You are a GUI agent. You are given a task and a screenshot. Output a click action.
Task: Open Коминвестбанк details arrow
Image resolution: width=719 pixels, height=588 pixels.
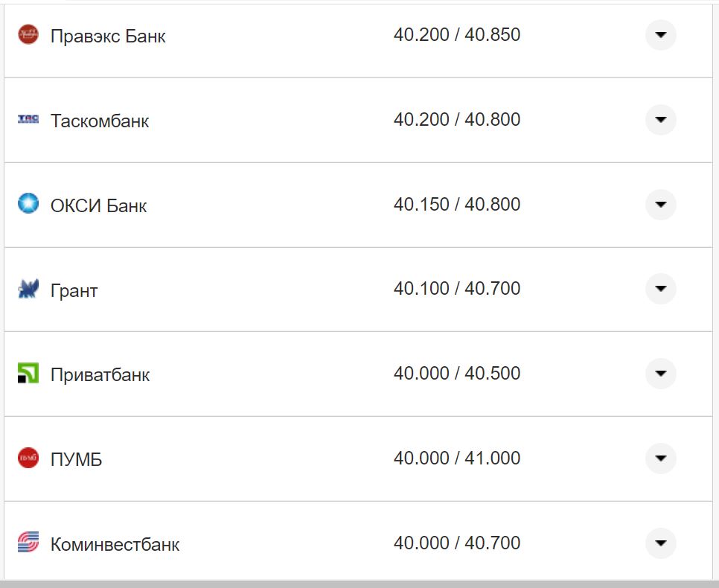coord(660,543)
